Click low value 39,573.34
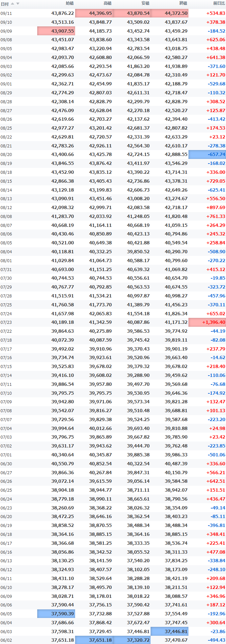The width and height of the screenshot is (226, 644). click(138, 402)
